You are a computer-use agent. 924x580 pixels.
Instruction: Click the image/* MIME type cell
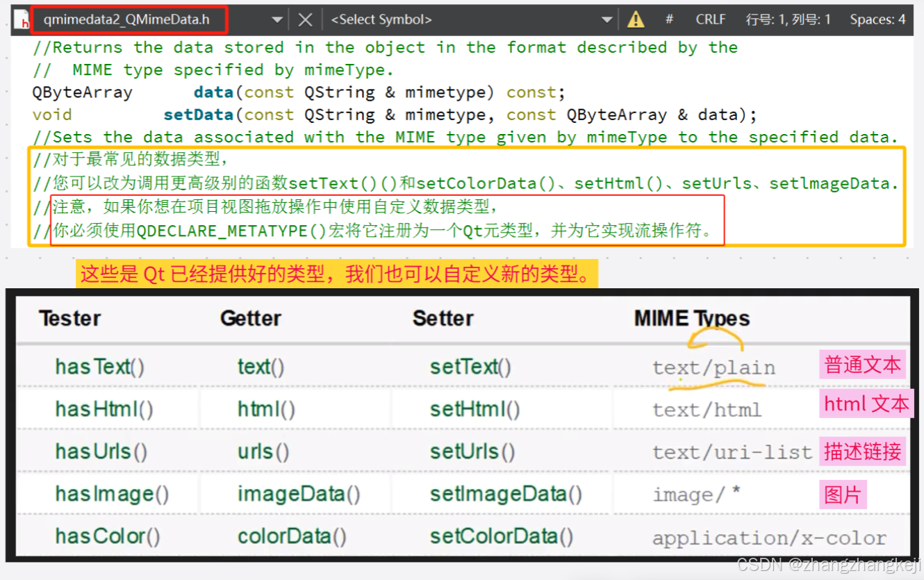696,495
